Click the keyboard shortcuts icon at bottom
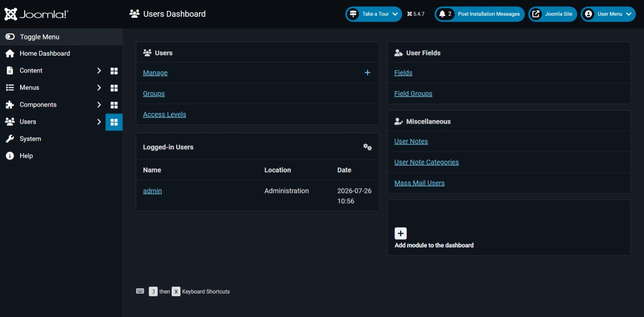 (x=140, y=291)
